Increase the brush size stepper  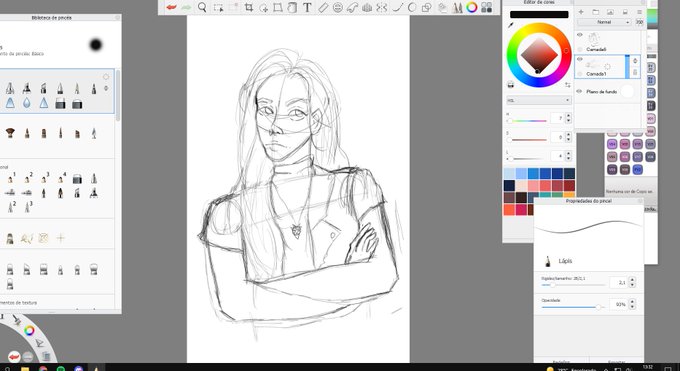[632, 280]
